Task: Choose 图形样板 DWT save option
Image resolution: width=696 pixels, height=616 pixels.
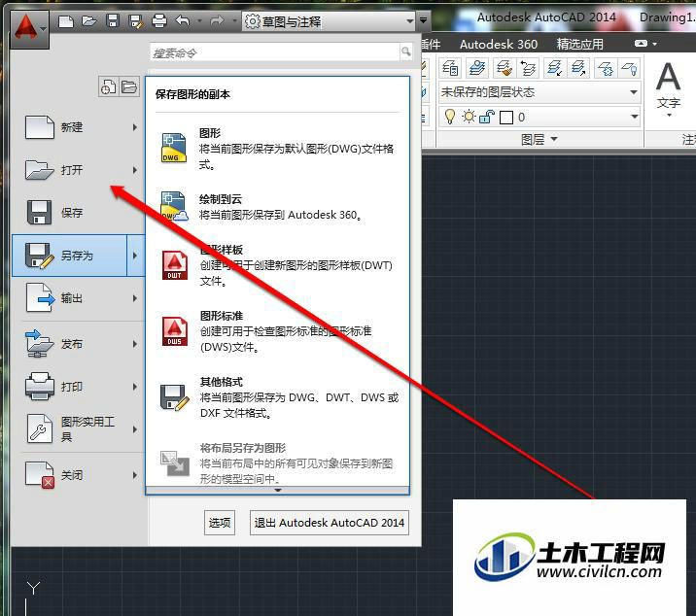Action: click(277, 265)
